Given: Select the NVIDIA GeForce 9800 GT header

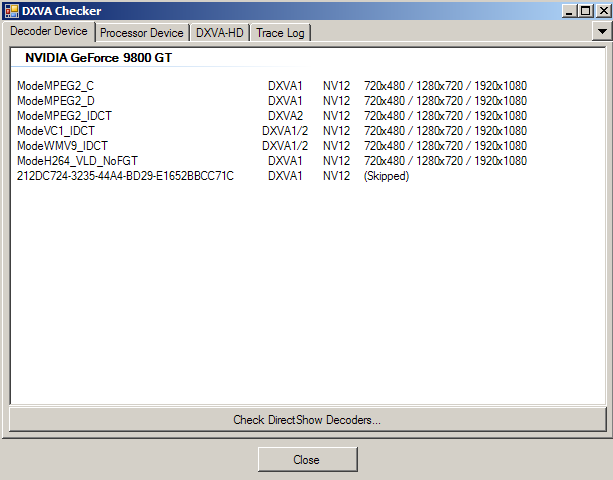Looking at the screenshot, I should tap(99, 58).
